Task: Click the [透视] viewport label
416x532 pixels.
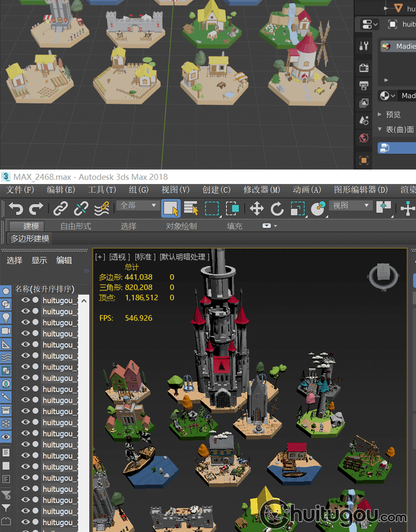Action: click(x=119, y=257)
